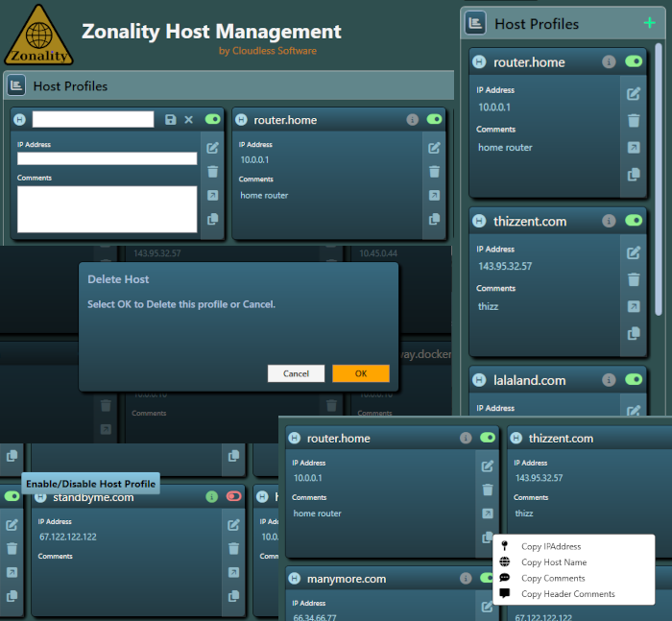Screen dimensions: 672x621
Task: Click the green info icon on standbyme.com
Action: click(212, 497)
